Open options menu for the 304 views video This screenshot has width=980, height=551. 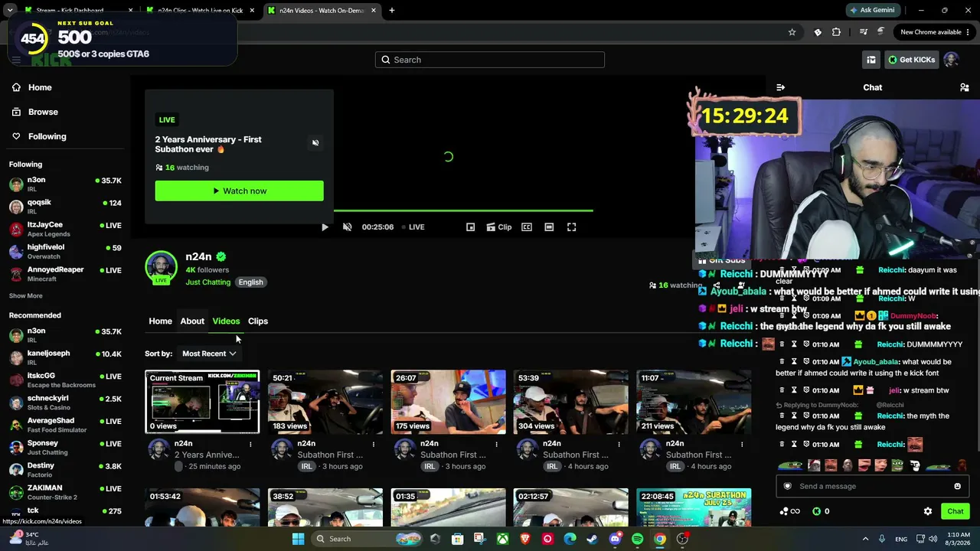click(x=619, y=444)
